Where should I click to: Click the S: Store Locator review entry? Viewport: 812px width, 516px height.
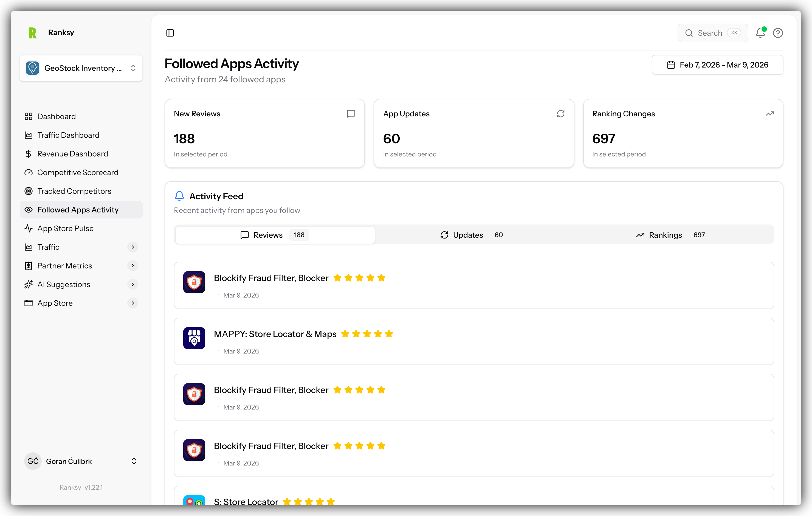coord(474,495)
